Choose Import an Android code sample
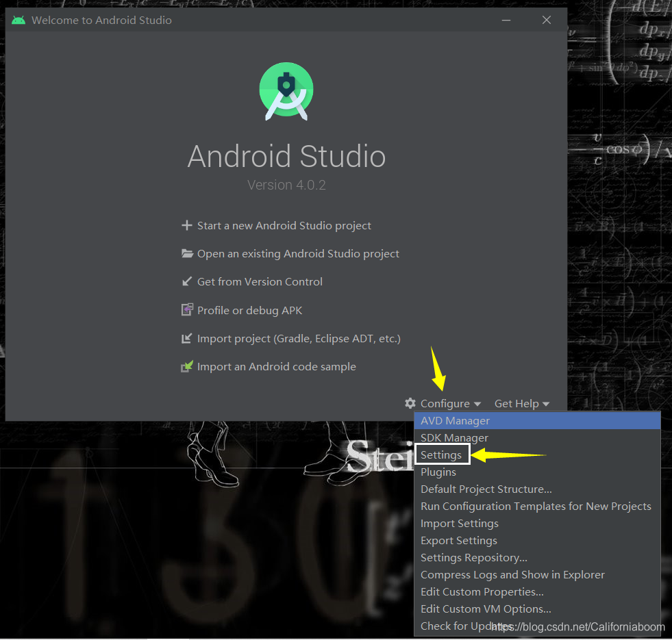 277,367
